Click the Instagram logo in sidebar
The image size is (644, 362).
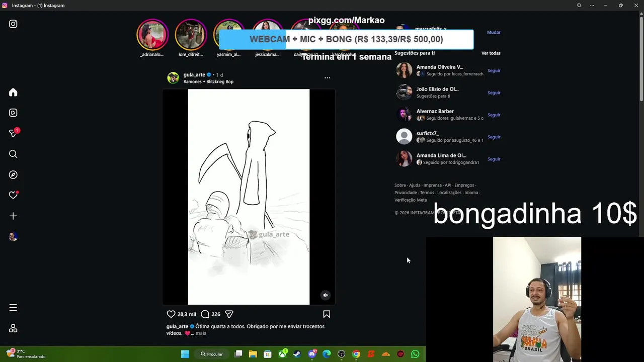click(x=13, y=24)
